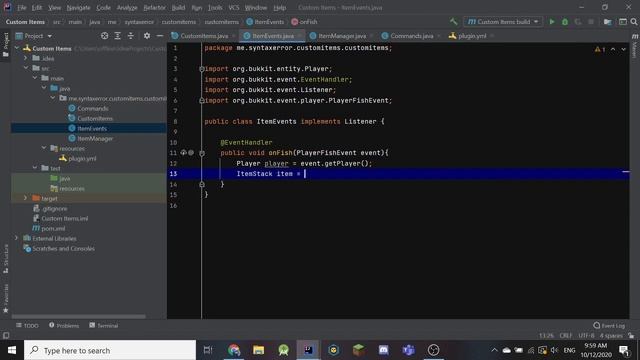Toggle Favorites side tool window
The height and width of the screenshot is (360, 640).
coord(6,298)
